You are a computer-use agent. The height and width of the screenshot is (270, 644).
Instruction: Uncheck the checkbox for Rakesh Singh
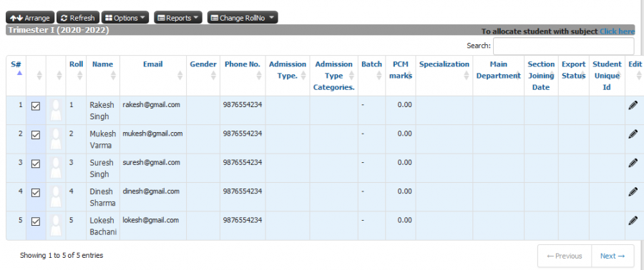(36, 106)
